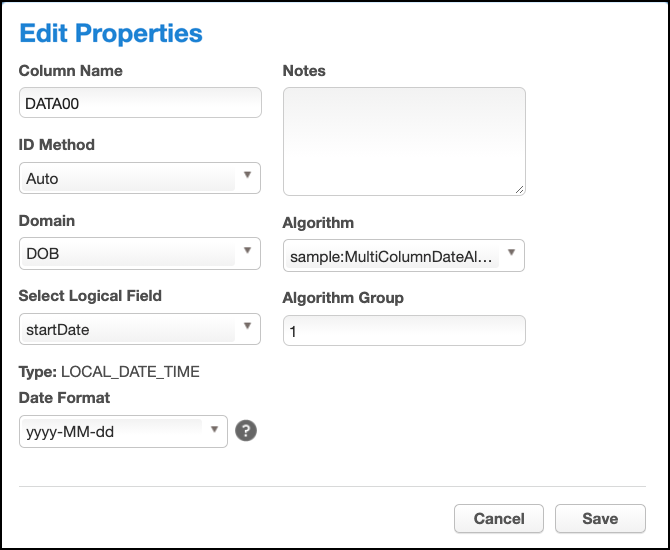The height and width of the screenshot is (550, 670).
Task: Click the Date Format help question-mark icon
Action: coord(246,431)
